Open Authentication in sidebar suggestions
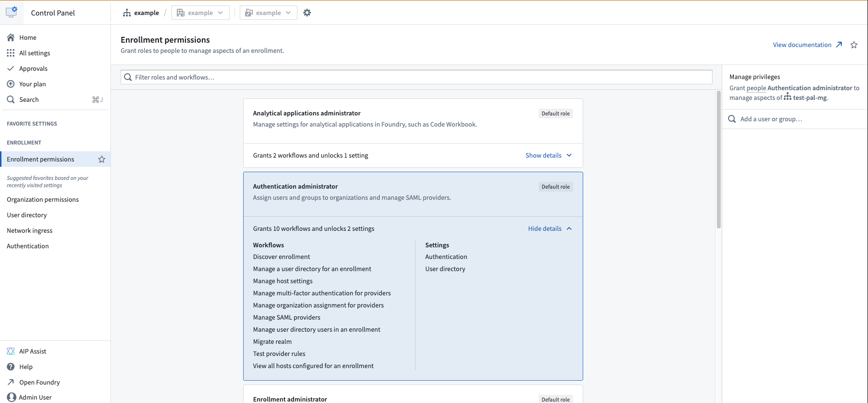 28,246
